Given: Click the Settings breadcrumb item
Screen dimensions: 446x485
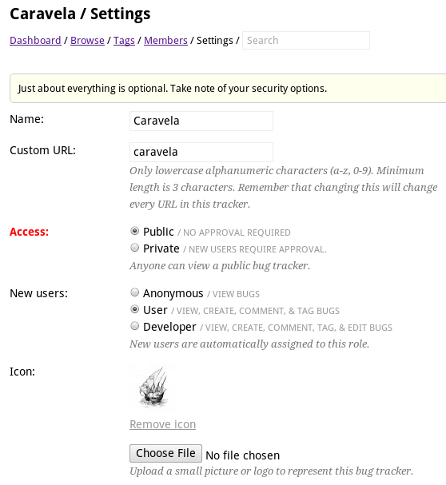Looking at the screenshot, I should pyautogui.click(x=215, y=40).
